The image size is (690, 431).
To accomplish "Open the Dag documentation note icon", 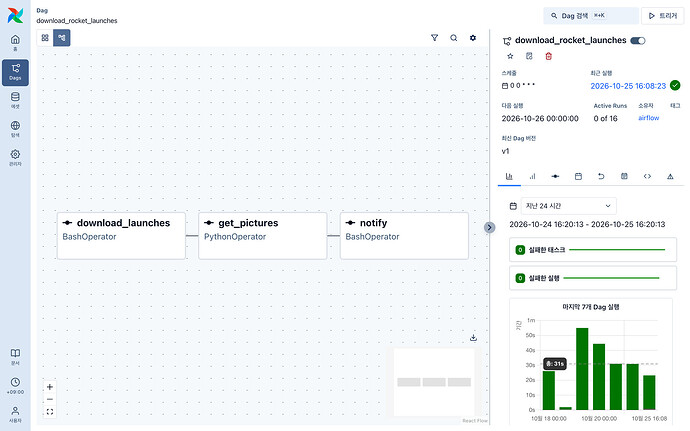I will (x=529, y=56).
